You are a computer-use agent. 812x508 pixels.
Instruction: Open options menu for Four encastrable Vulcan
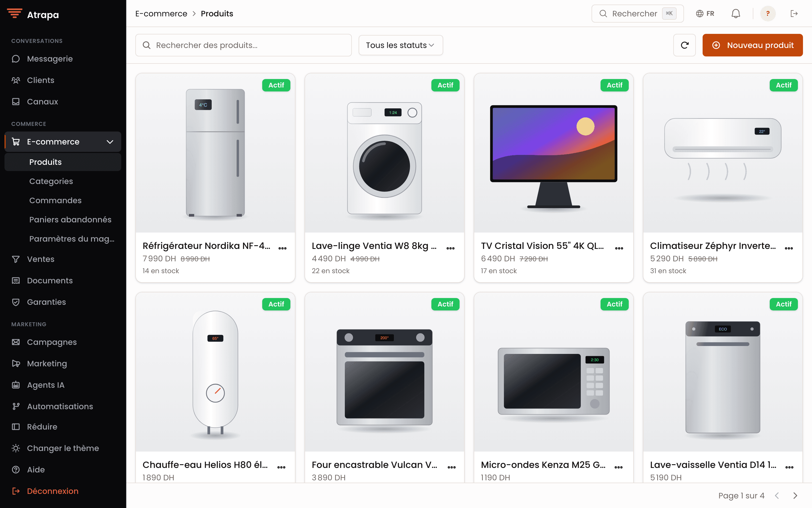(452, 467)
